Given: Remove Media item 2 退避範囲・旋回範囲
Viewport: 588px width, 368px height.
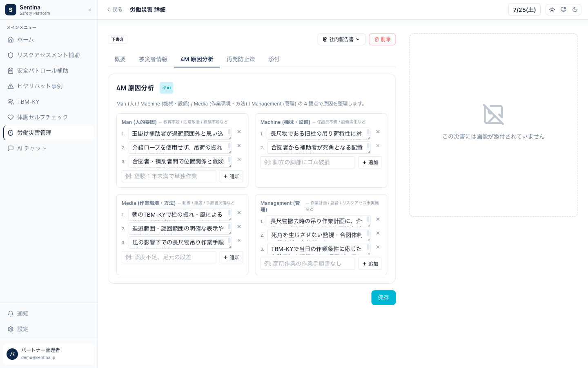Looking at the screenshot, I should point(239,227).
